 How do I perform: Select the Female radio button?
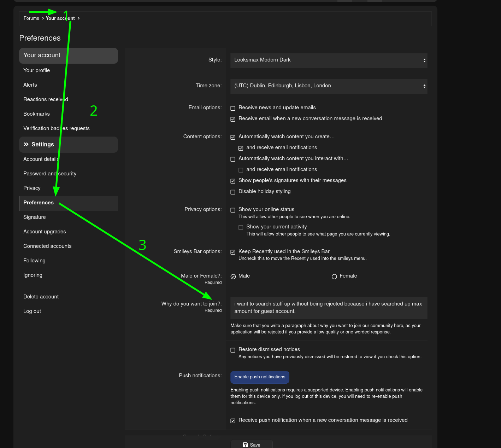point(334,277)
